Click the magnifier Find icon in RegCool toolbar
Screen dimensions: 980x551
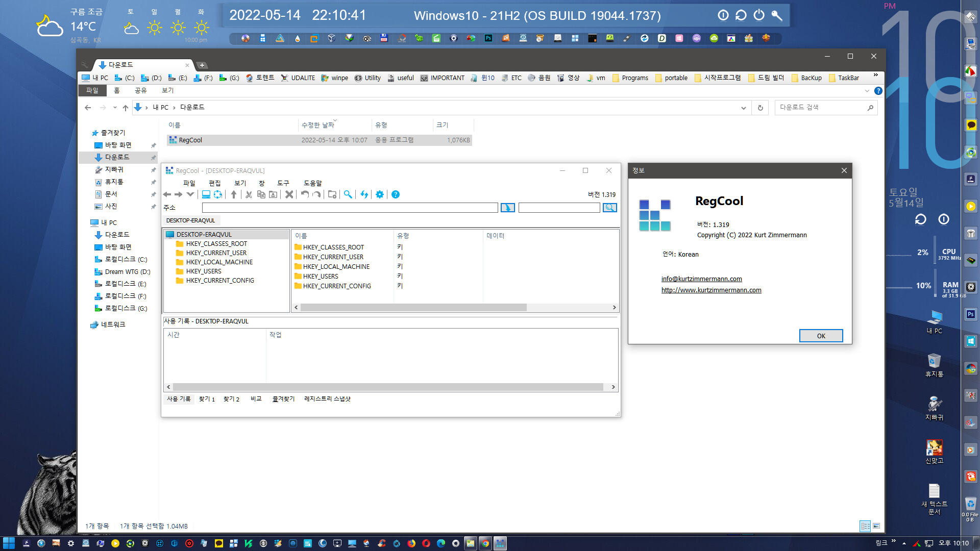(348, 194)
